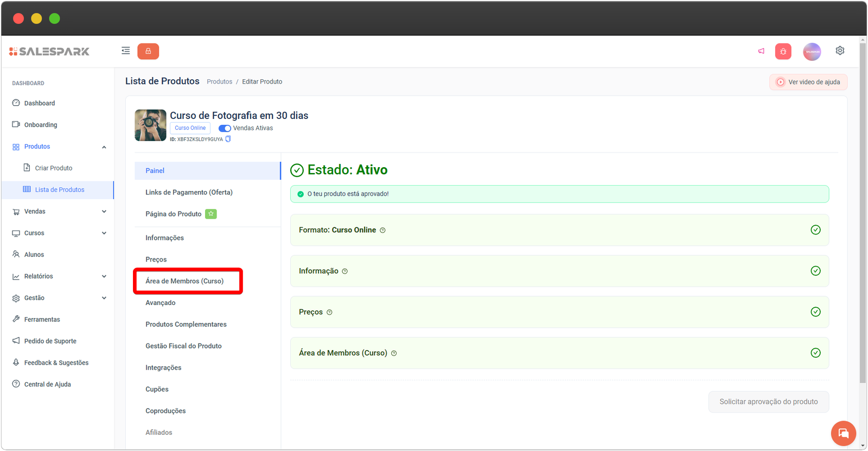Expand the Relatórios sidebar menu
Screen dimensions: 868x451
(104, 276)
